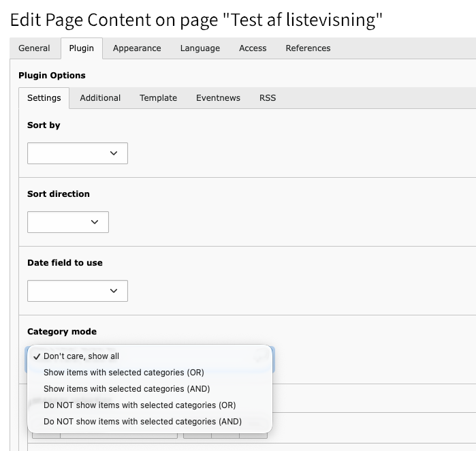Expand the Sort by dropdown
Viewport: 476px width, 451px height.
point(78,153)
